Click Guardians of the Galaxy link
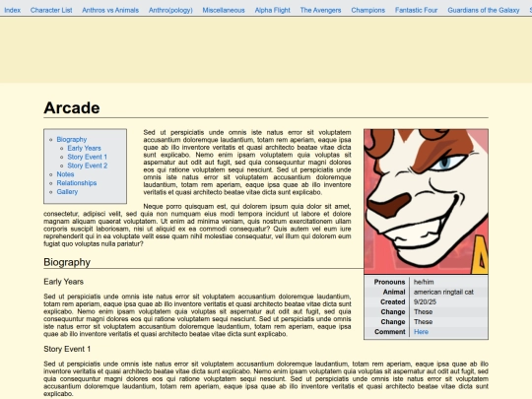The height and width of the screenshot is (399, 532). [x=484, y=10]
